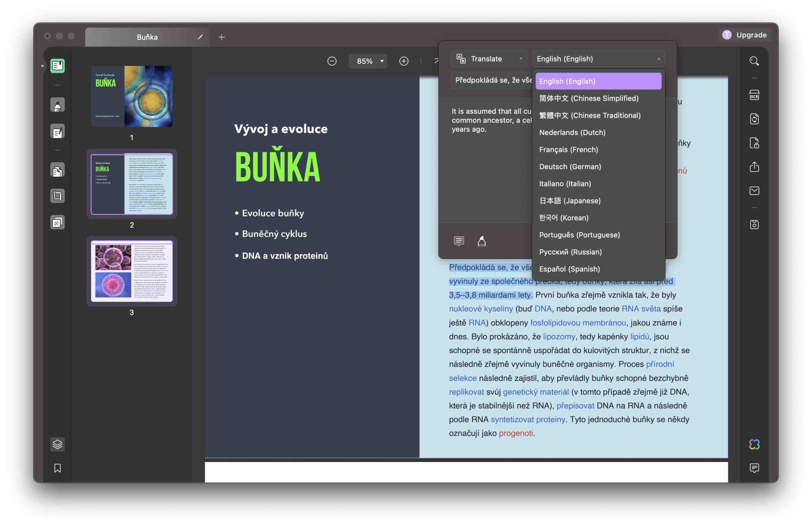Click the highlighter icon in translate popup
The width and height of the screenshot is (812, 527).
[x=482, y=241]
